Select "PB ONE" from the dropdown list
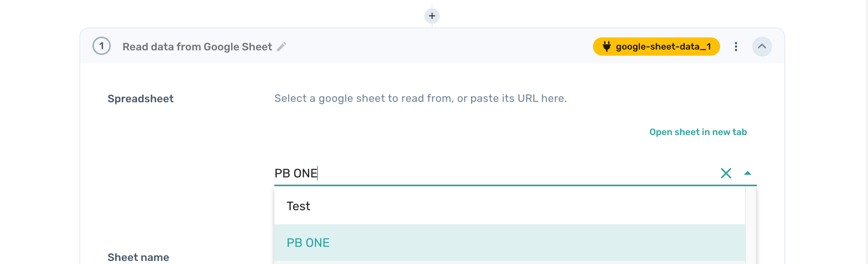868x264 pixels. point(308,243)
